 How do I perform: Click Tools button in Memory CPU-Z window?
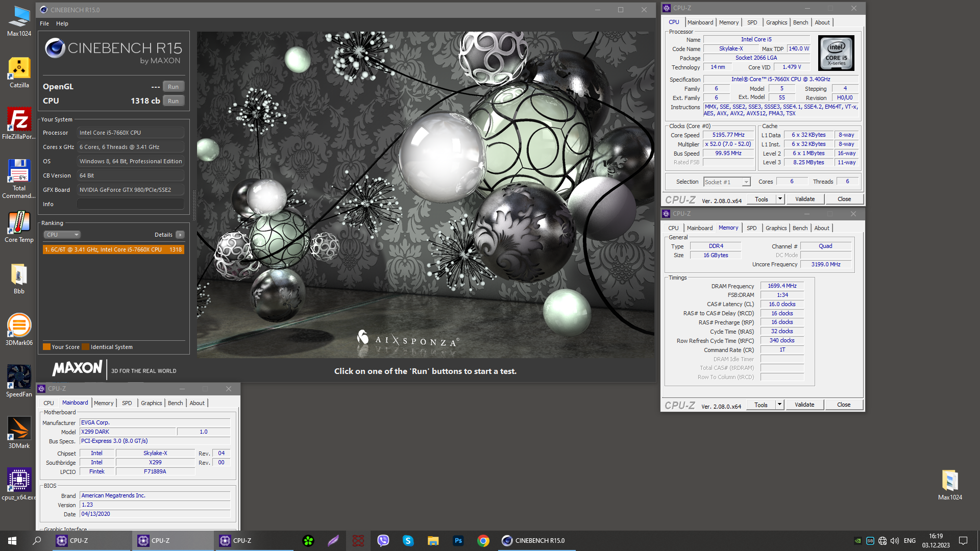point(761,405)
